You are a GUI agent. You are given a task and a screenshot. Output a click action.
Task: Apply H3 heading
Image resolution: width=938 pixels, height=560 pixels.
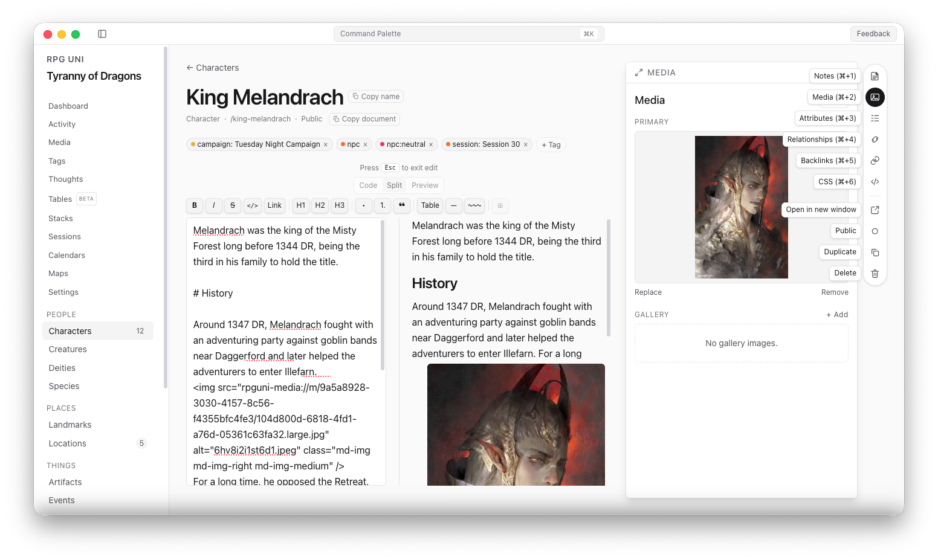(339, 205)
